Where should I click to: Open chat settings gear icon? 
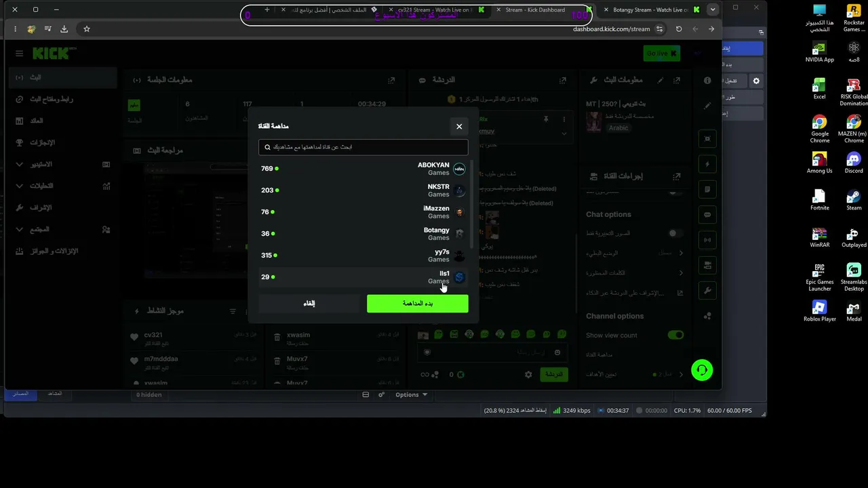[x=528, y=374]
